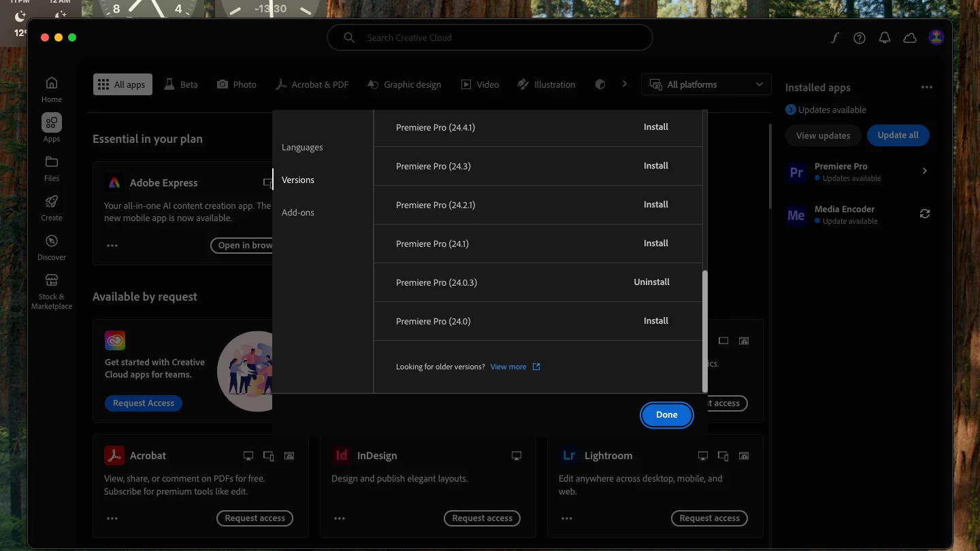The width and height of the screenshot is (980, 551).
Task: Click the Media Encoder 'Update available' text
Action: pyautogui.click(x=850, y=221)
